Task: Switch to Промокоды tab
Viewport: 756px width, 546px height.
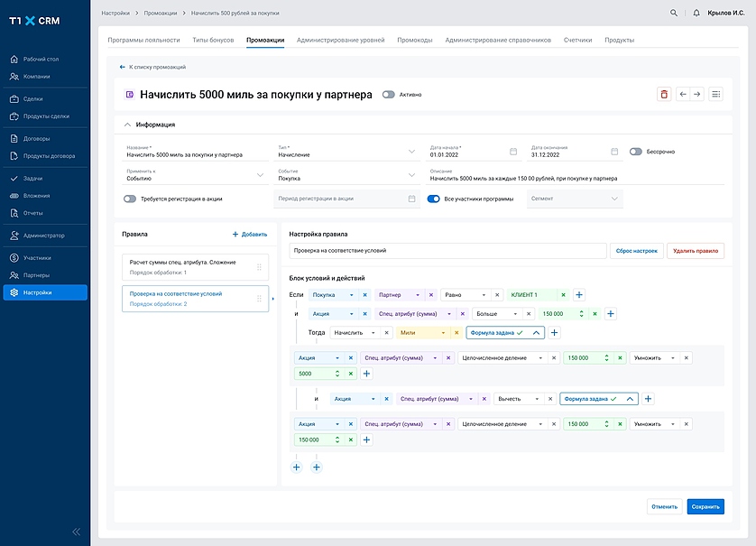Action: click(x=415, y=41)
